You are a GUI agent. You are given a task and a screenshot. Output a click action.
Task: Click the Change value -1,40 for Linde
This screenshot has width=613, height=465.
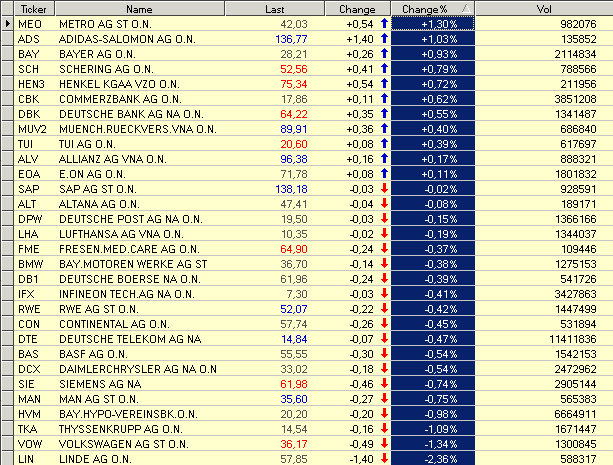pos(362,459)
